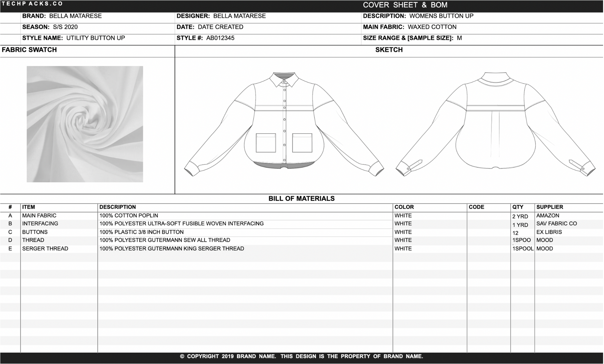The width and height of the screenshot is (604, 364).
Task: Click DESCRIPTION: WOMENS BUTTON UP
Action: (x=418, y=16)
